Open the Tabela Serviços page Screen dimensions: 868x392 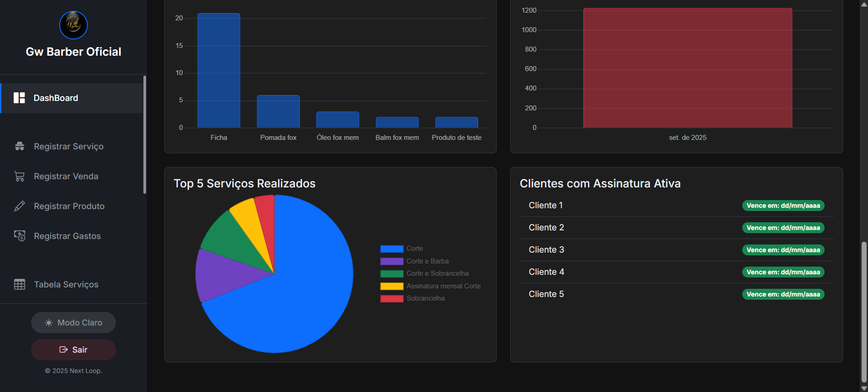click(66, 284)
